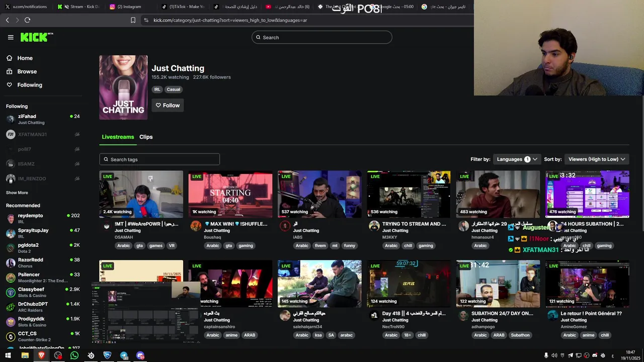644x362 pixels.
Task: Open hmansour4 stream thumbnail, 483 watching
Action: [498, 194]
